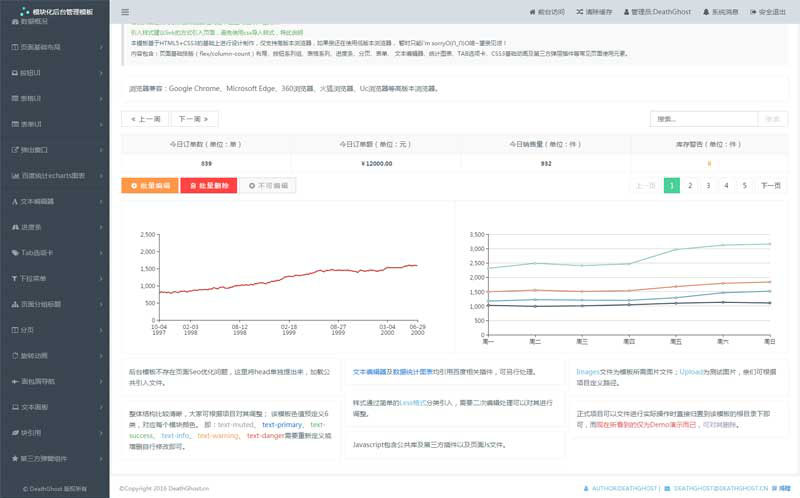Click the user icon in footer author link
Image resolution: width=800 pixels, height=498 pixels.
click(586, 489)
